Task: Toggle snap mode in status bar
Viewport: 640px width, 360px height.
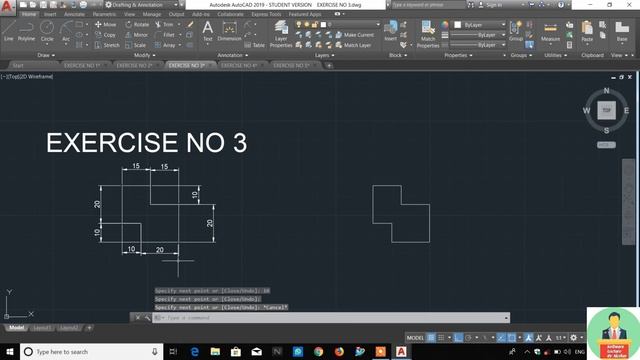Action: click(x=441, y=338)
